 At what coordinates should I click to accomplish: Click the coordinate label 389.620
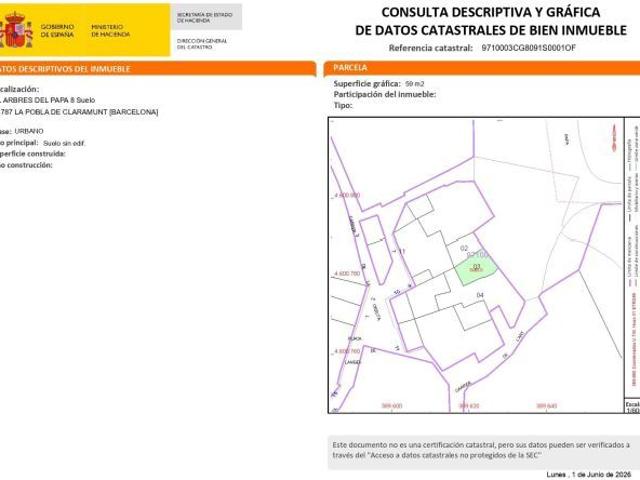469,406
